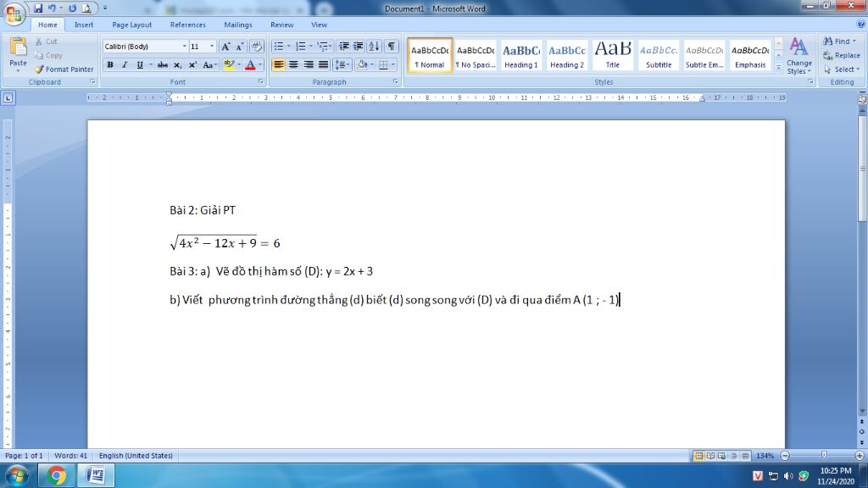Apply red font color

(x=250, y=64)
